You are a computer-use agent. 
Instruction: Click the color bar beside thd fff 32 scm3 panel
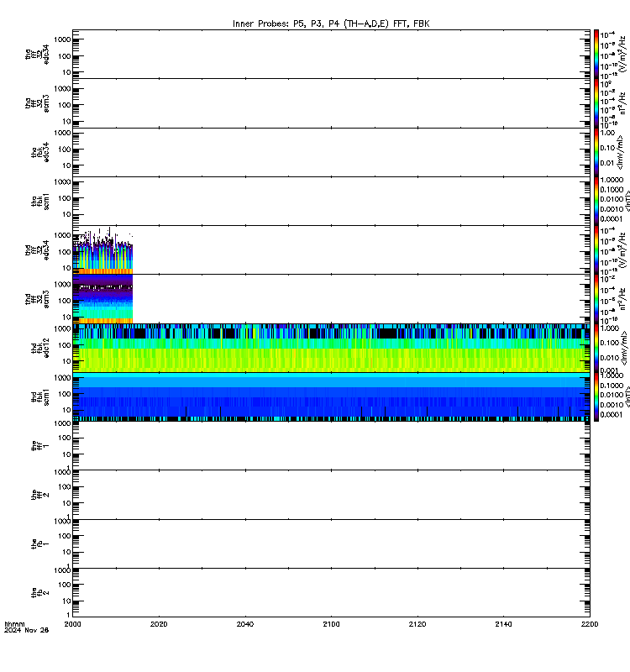pos(596,299)
